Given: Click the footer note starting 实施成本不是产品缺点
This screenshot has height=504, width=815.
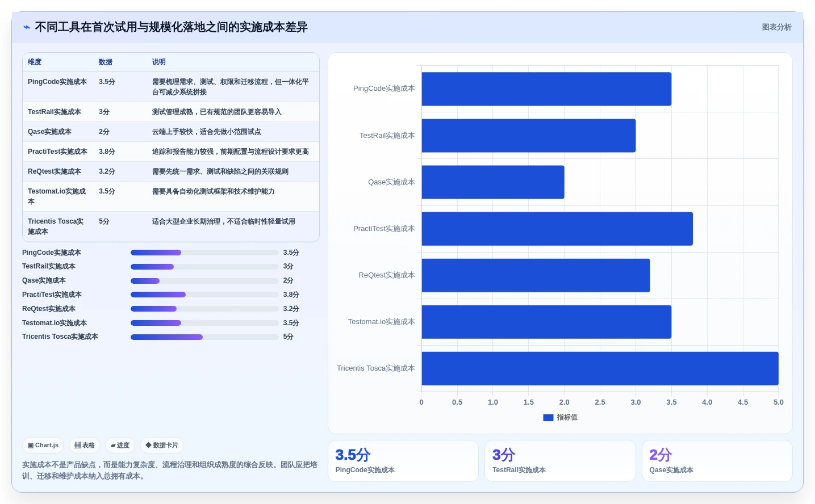Looking at the screenshot, I should [x=170, y=471].
